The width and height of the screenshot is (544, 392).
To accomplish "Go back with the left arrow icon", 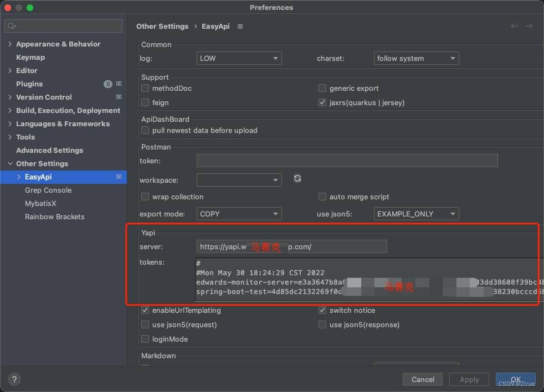I will pyautogui.click(x=514, y=27).
